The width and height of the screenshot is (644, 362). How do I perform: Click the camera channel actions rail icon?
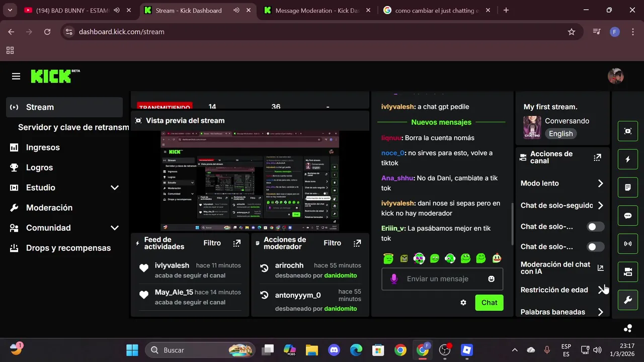click(x=628, y=272)
